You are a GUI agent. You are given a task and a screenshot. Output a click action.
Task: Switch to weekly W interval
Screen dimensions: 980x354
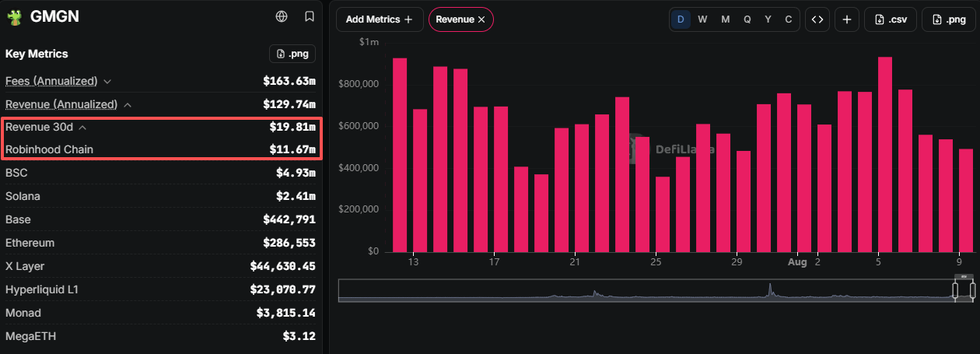point(702,19)
